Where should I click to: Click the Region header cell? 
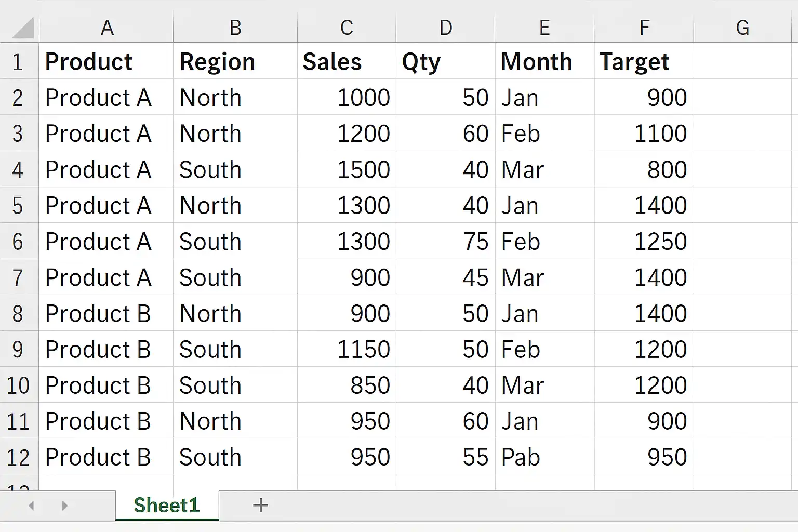pyautogui.click(x=235, y=61)
